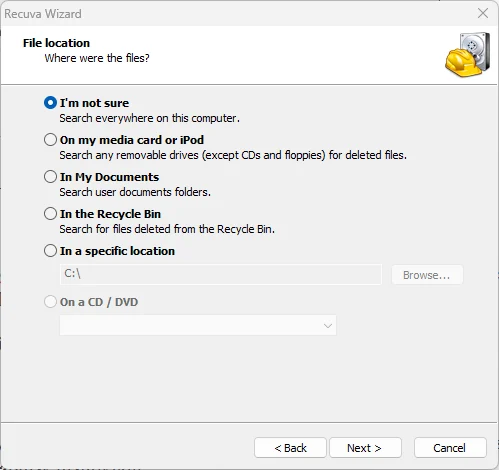Click the "Recuva Wizard" title text
499x470 pixels.
point(43,14)
